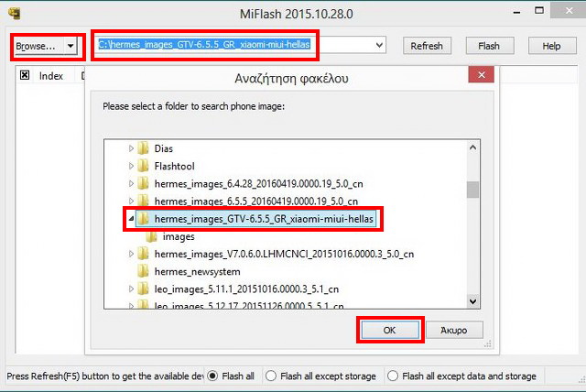The width and height of the screenshot is (586, 392).
Task: Select hermes_images_6.4.28_20160419.0000.19_5.0_cn
Action: click(x=258, y=184)
